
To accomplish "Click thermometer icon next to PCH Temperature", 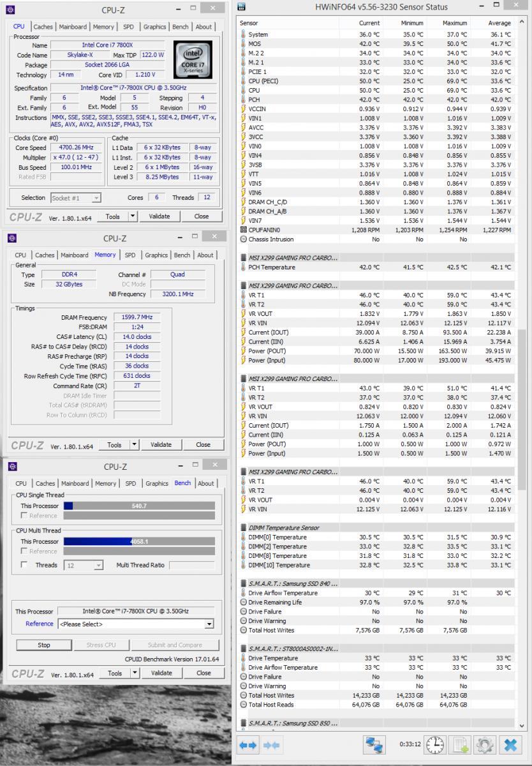I will pos(243,267).
